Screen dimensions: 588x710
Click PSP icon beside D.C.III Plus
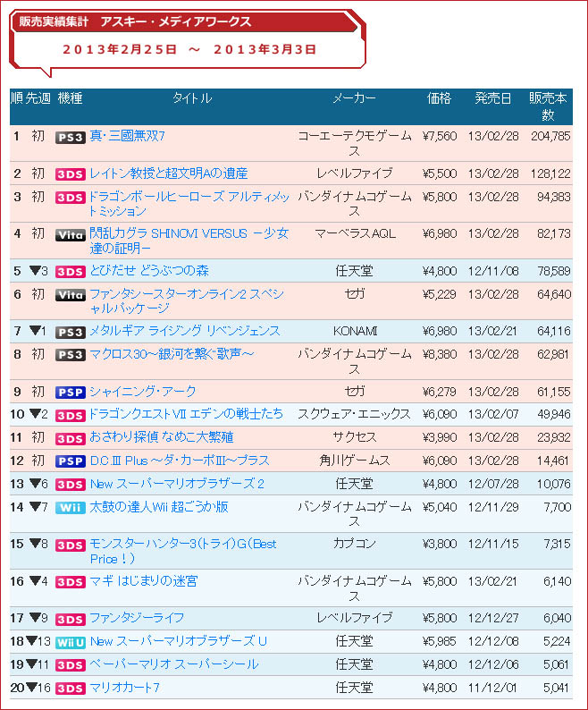point(71,461)
